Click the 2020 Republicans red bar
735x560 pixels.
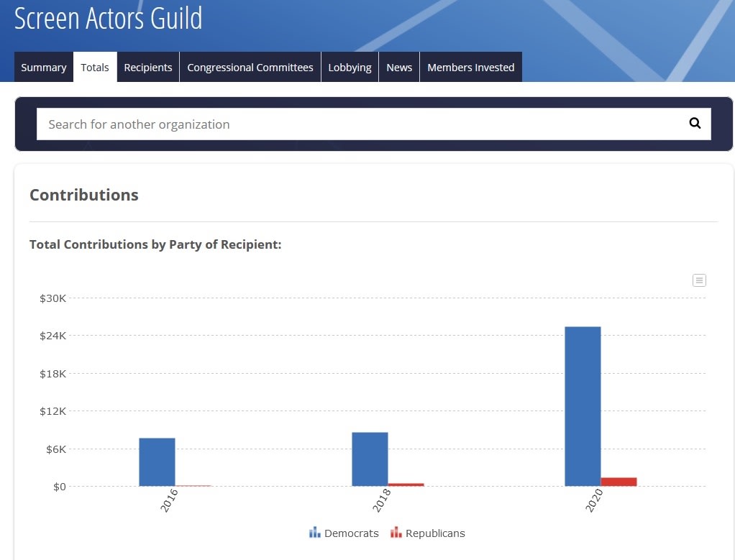[x=618, y=482]
